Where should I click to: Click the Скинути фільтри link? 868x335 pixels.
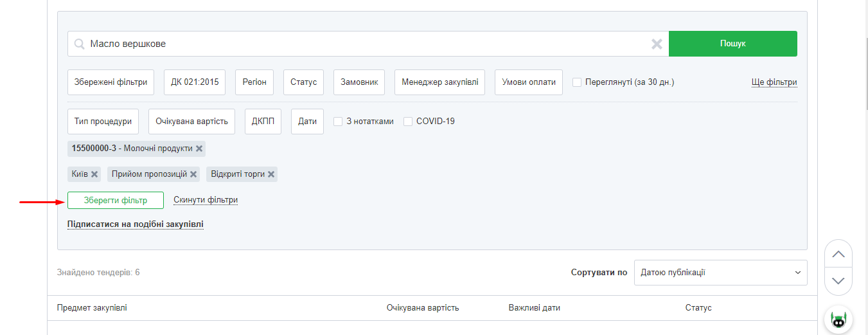(206, 200)
